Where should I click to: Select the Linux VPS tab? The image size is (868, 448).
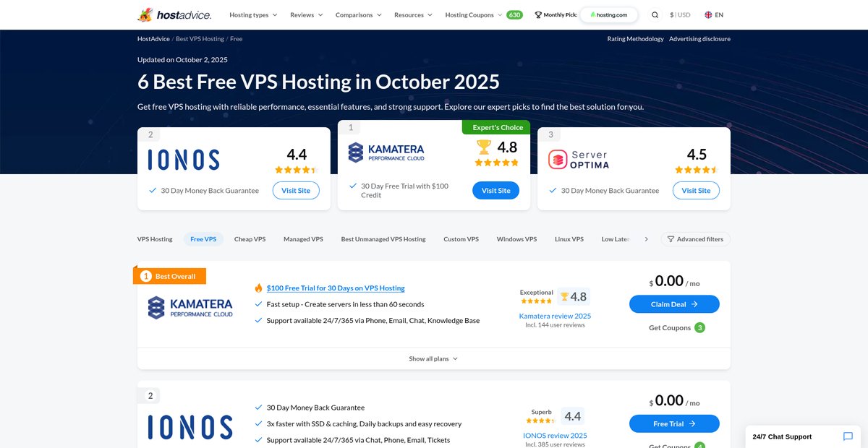click(x=569, y=239)
